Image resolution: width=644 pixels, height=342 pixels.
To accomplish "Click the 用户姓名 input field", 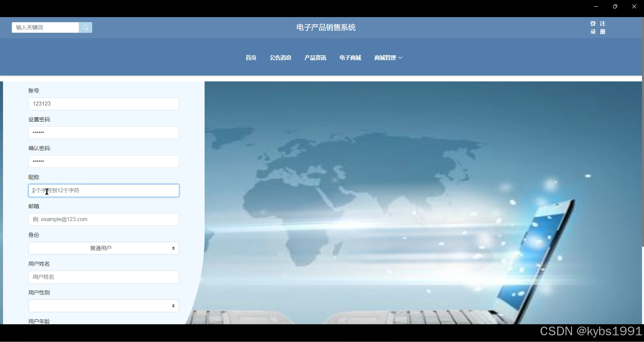I will pos(104,277).
